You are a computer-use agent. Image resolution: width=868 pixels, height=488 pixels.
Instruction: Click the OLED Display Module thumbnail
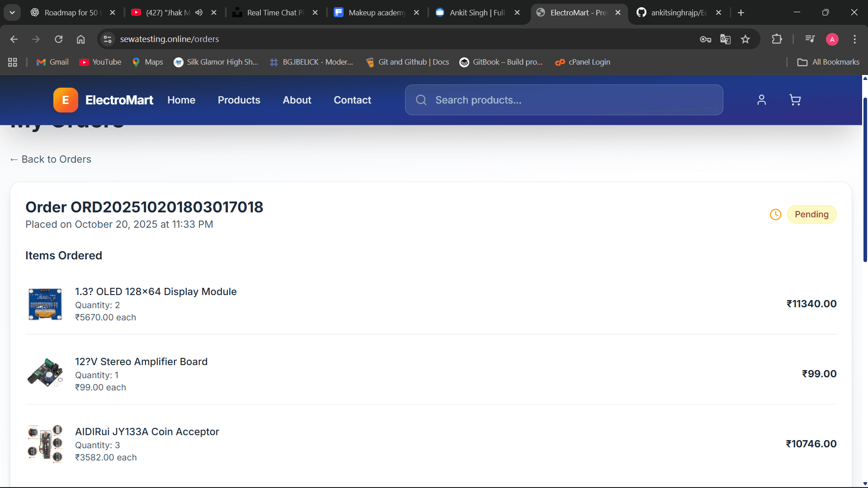45,304
